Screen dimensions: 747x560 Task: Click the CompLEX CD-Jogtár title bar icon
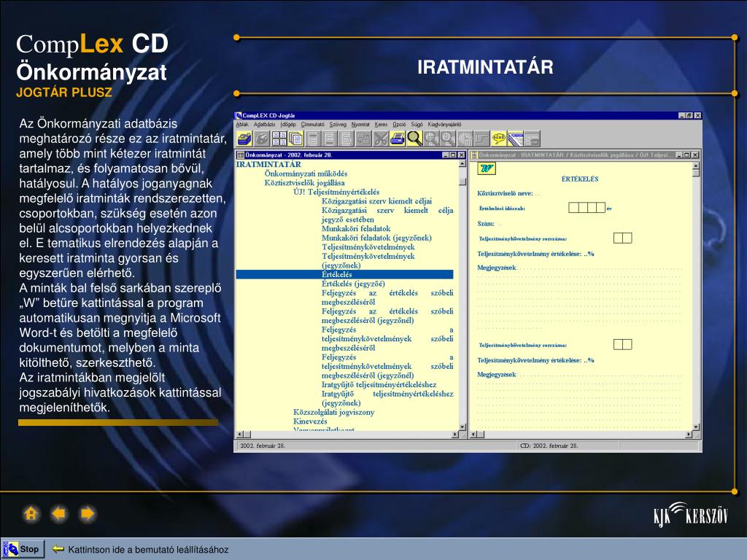pos(239,115)
